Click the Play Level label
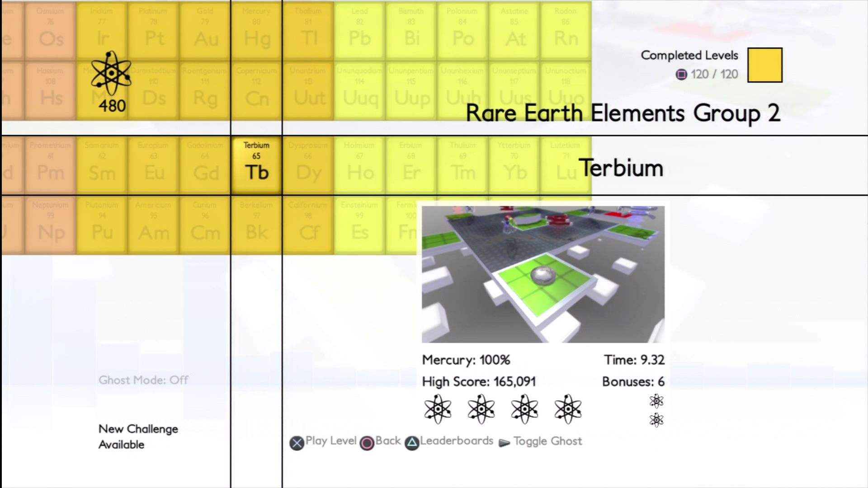This screenshot has height=488, width=868. tap(330, 441)
